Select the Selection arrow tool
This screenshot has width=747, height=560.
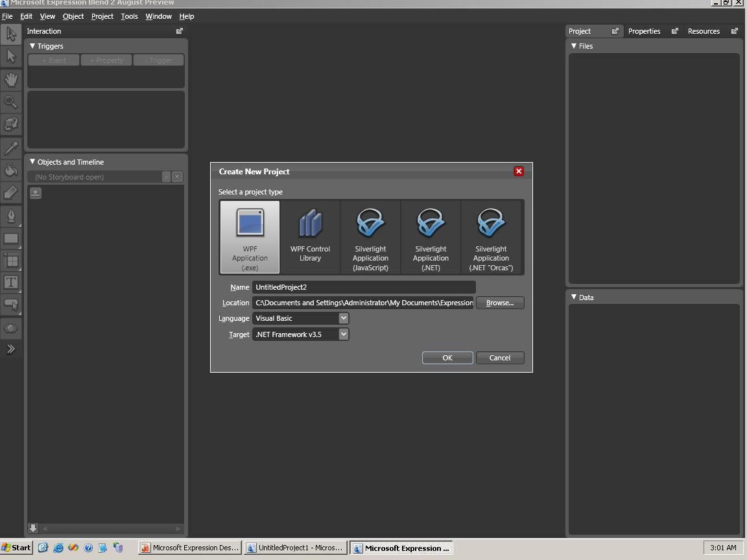(x=11, y=34)
